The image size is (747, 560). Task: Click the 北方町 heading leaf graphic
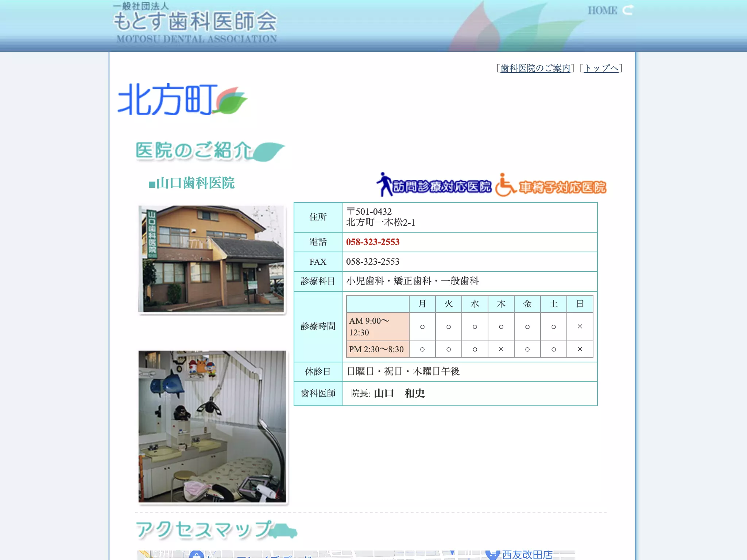[231, 100]
